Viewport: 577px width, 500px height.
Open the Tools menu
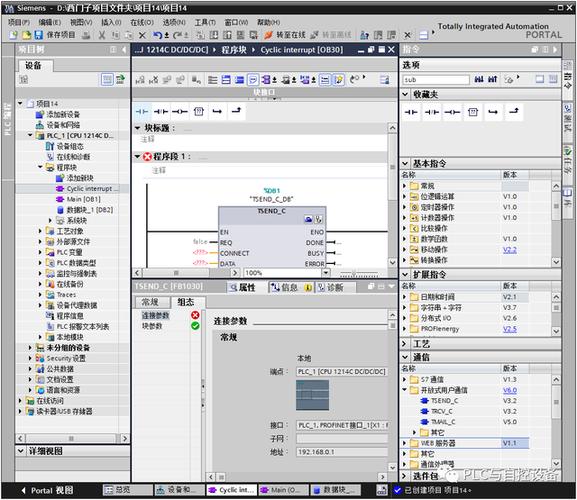coord(205,22)
